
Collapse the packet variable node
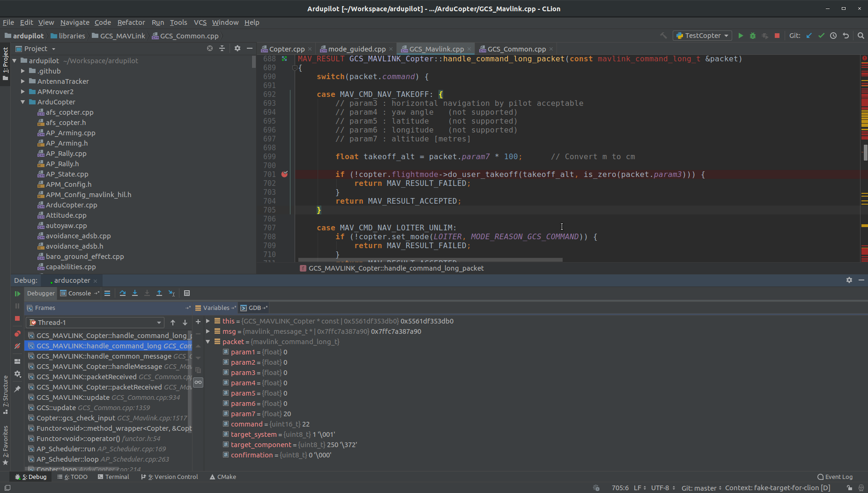[208, 342]
